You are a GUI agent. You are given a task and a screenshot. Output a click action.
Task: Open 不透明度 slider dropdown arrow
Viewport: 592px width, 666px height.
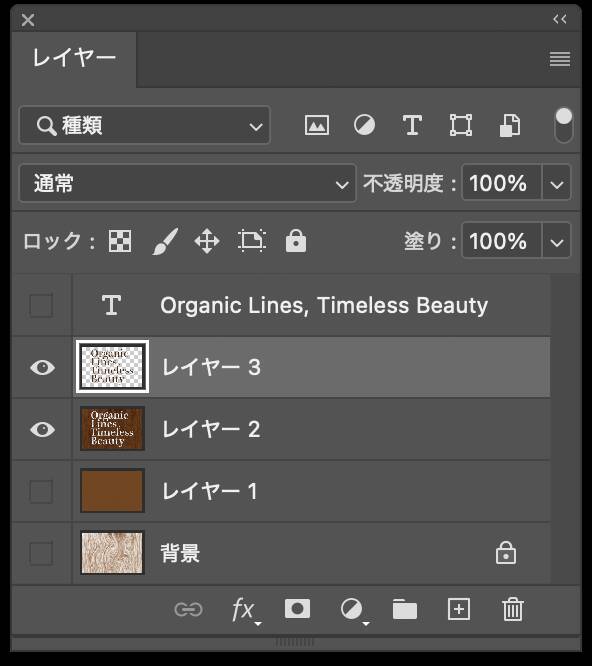pyautogui.click(x=556, y=183)
